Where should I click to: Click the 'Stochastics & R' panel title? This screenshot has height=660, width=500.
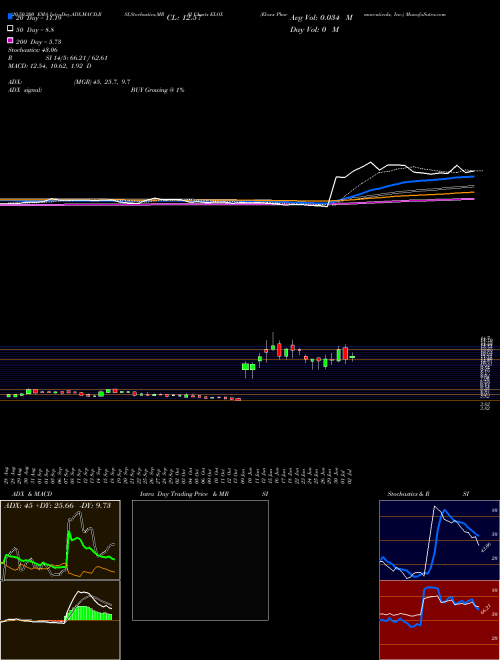pos(408,494)
